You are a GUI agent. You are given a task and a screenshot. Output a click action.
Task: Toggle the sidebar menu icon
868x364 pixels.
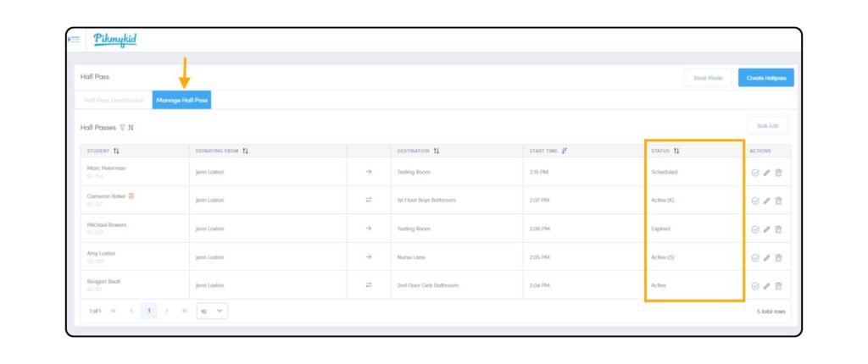74,39
